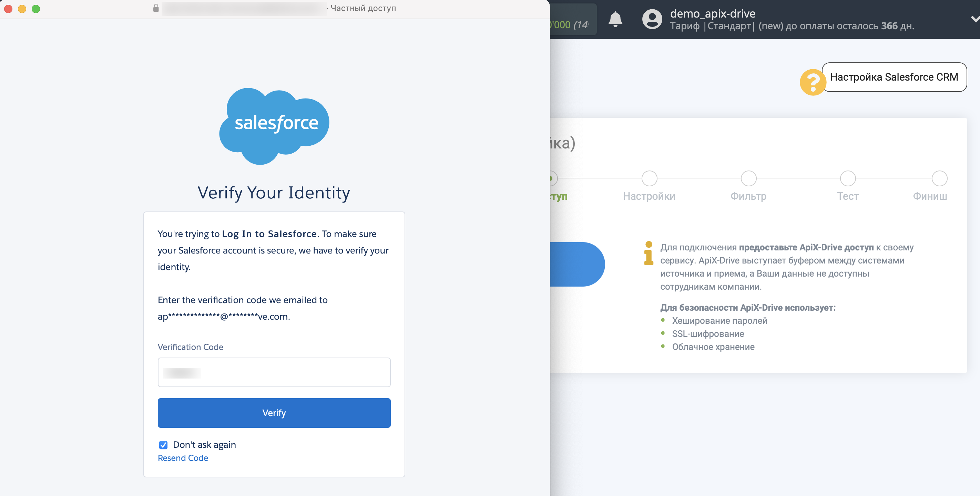
Task: Click the notification bell icon
Action: pyautogui.click(x=615, y=19)
